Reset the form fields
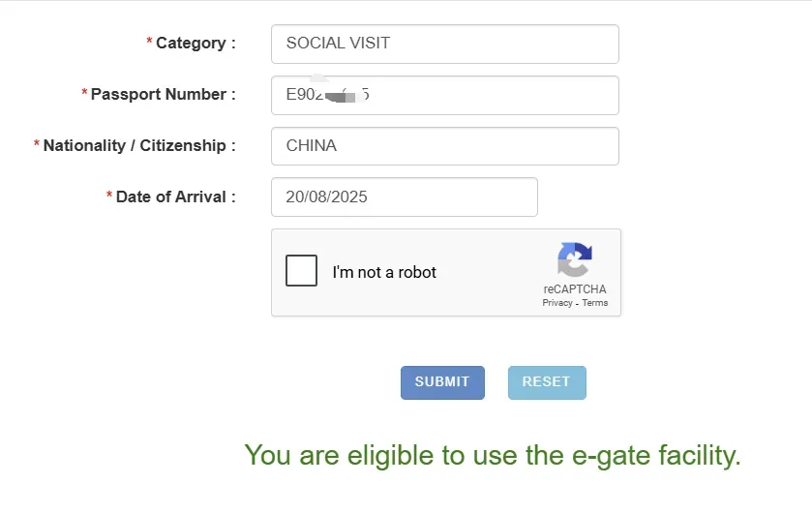The height and width of the screenshot is (514, 812). pos(547,382)
